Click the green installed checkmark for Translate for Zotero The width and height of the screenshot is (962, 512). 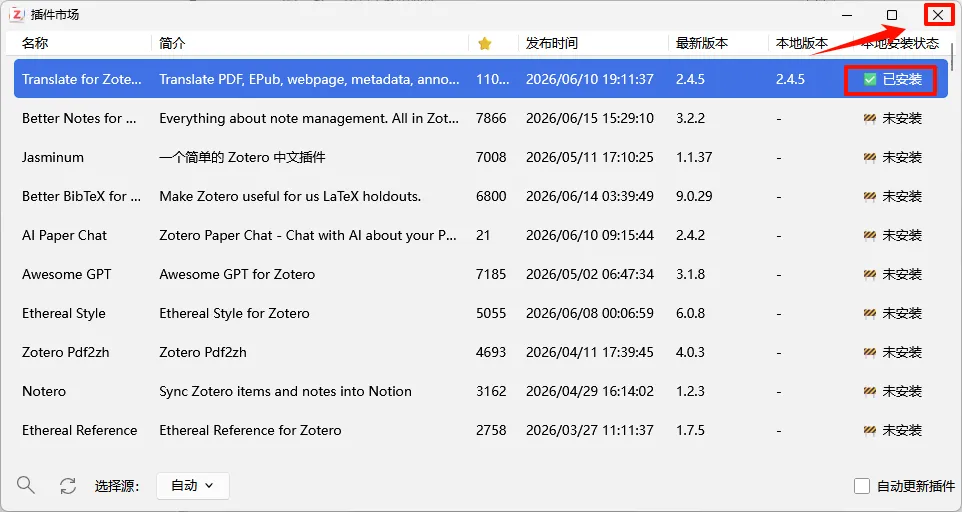tap(870, 79)
